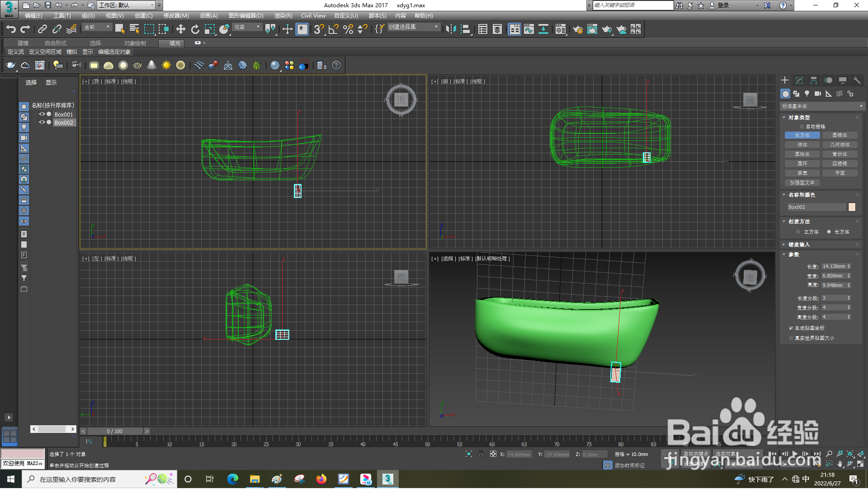The width and height of the screenshot is (868, 489).
Task: Hide Box001 using its eye icon
Action: [42, 114]
